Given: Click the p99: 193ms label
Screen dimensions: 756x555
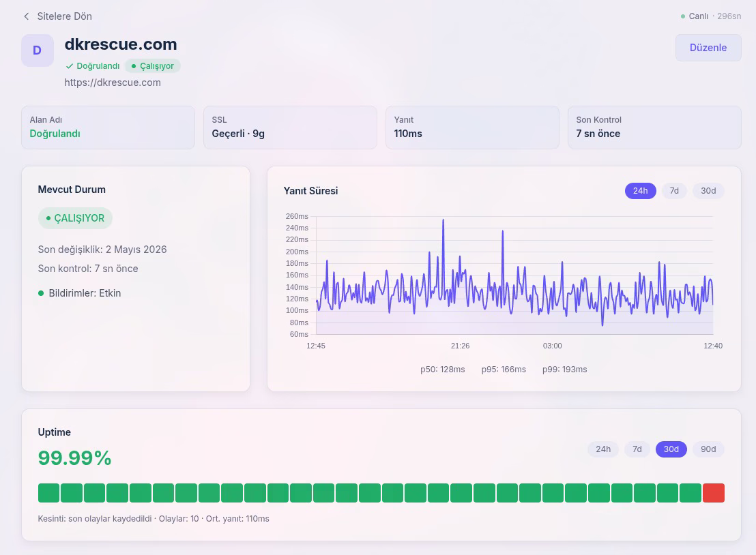Looking at the screenshot, I should (564, 370).
